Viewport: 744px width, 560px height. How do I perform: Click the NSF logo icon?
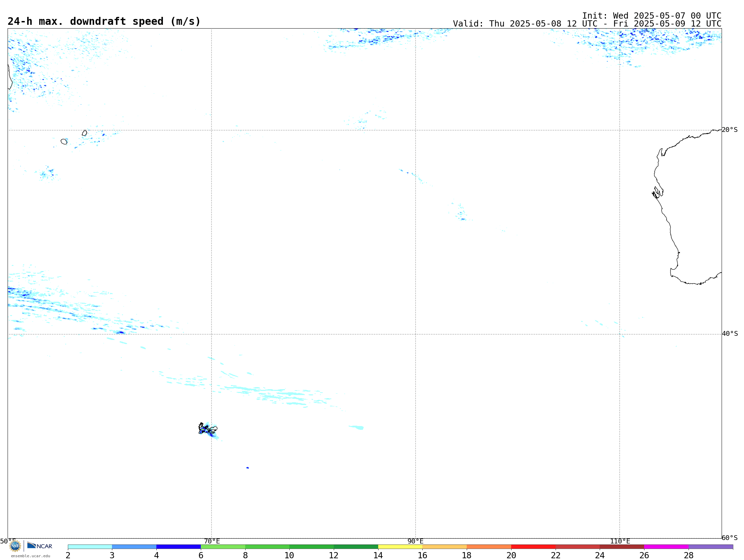tap(15, 546)
